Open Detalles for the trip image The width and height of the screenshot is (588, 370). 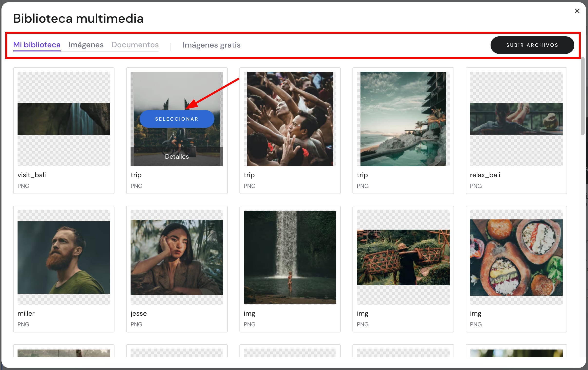177,156
